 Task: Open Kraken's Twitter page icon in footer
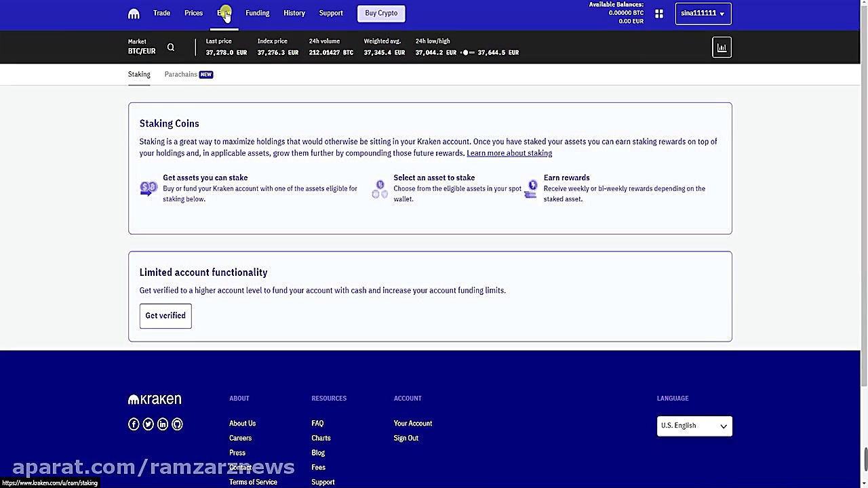[x=148, y=424]
